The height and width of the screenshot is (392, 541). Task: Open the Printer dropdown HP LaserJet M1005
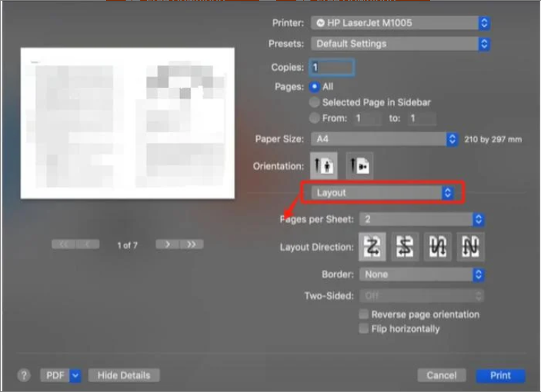[400, 23]
